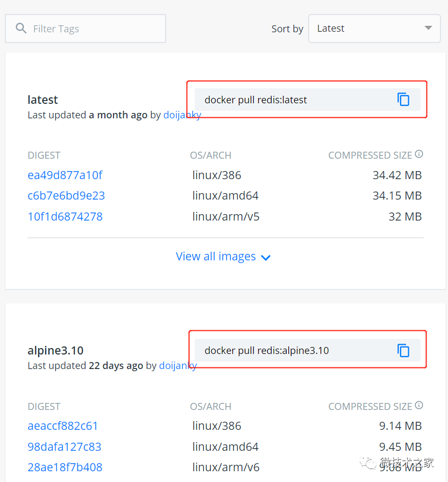Click the alpine3.10 tag heading
Screen dimensions: 448x482
(x=55, y=350)
